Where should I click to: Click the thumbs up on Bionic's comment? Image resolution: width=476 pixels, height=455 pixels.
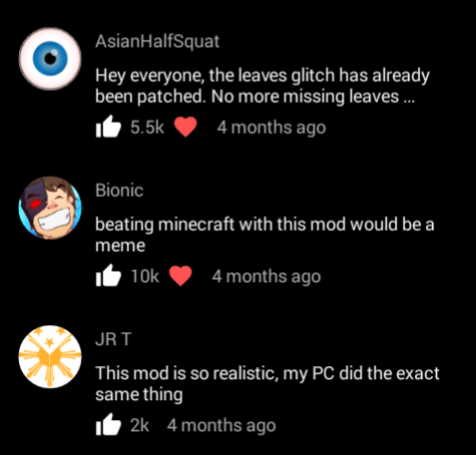[x=108, y=275]
